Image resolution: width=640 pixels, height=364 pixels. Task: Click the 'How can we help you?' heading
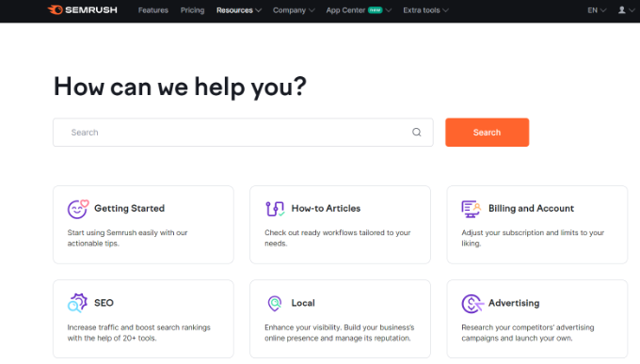[180, 87]
